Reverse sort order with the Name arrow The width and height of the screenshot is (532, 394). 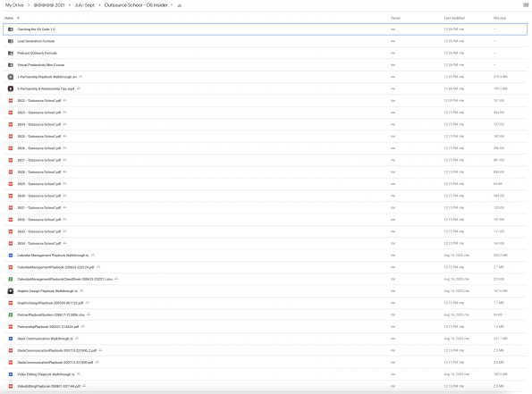[18, 18]
